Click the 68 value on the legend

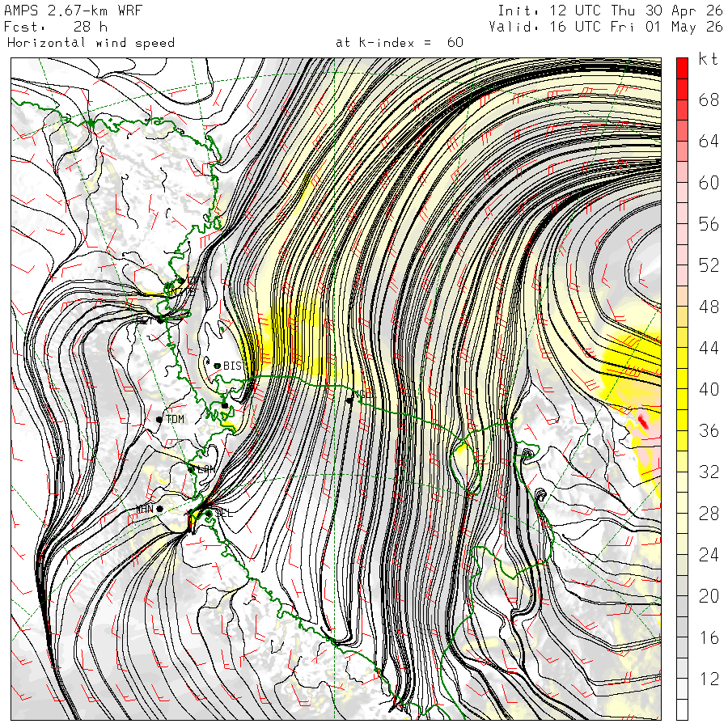[x=709, y=99]
